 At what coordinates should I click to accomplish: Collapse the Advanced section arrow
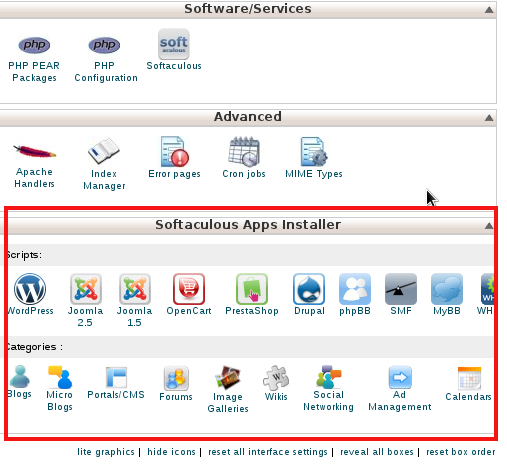coord(489,117)
